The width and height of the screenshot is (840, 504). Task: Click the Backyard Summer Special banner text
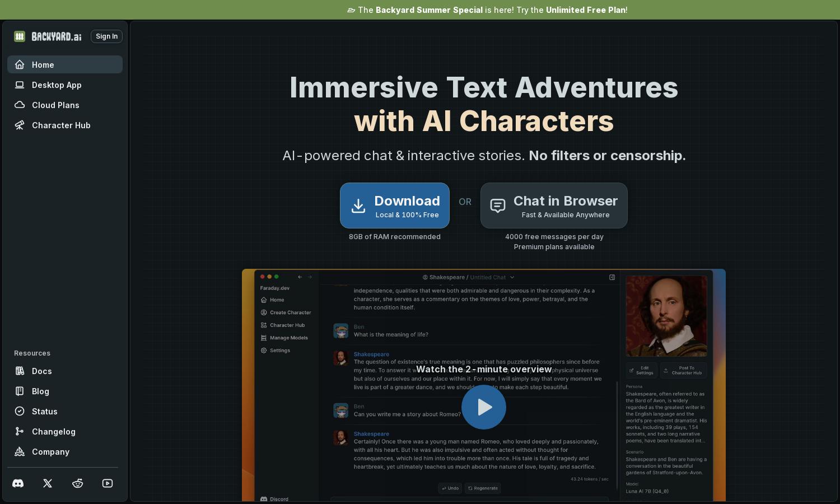click(x=429, y=10)
